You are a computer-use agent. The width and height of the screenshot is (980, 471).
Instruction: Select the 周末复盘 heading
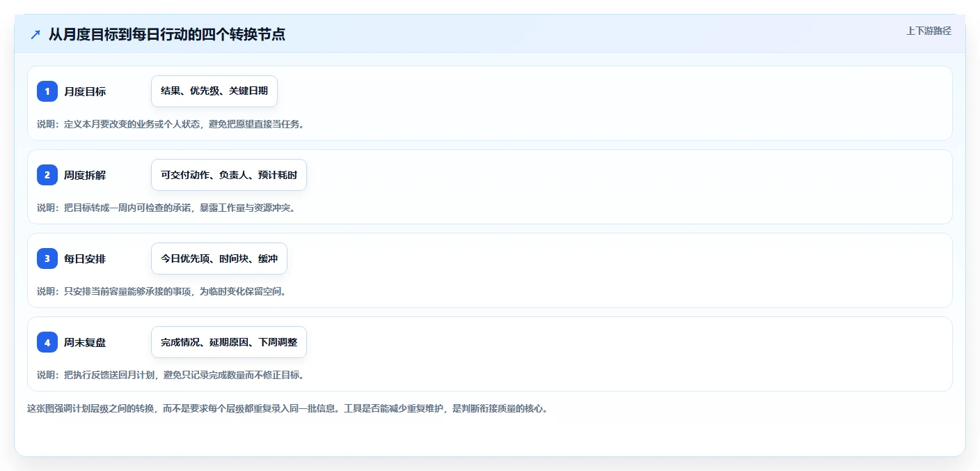point(85,342)
